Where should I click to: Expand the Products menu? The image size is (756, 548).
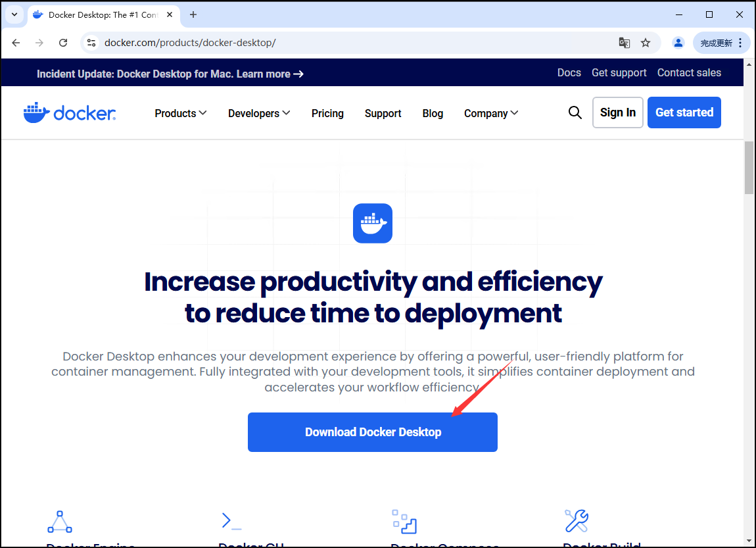(181, 113)
